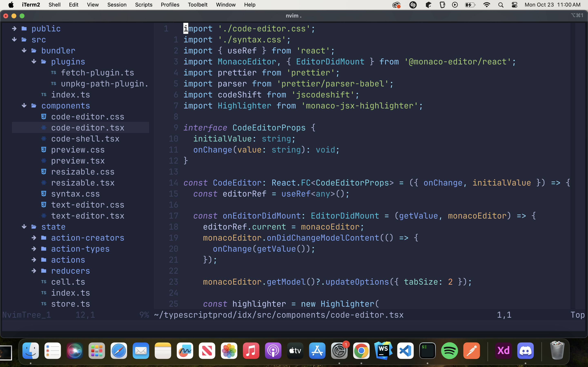Screen dimensions: 588x367
Task: Click the battery status icon
Action: pos(470,5)
